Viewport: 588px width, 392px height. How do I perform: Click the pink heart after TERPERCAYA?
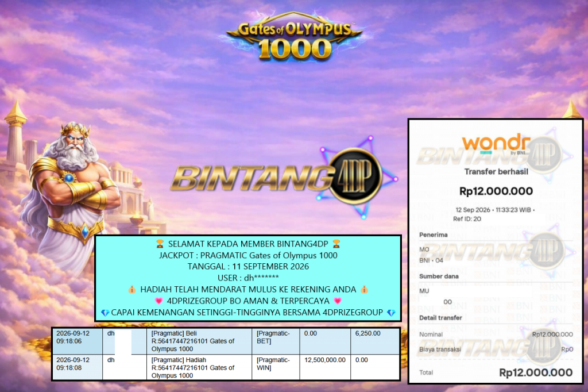click(338, 301)
